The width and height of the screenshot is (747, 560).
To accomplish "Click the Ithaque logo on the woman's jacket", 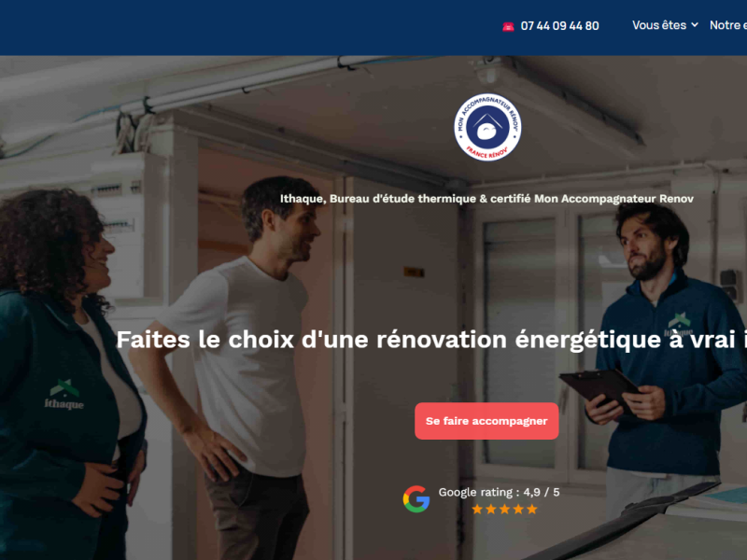I will pos(64,395).
